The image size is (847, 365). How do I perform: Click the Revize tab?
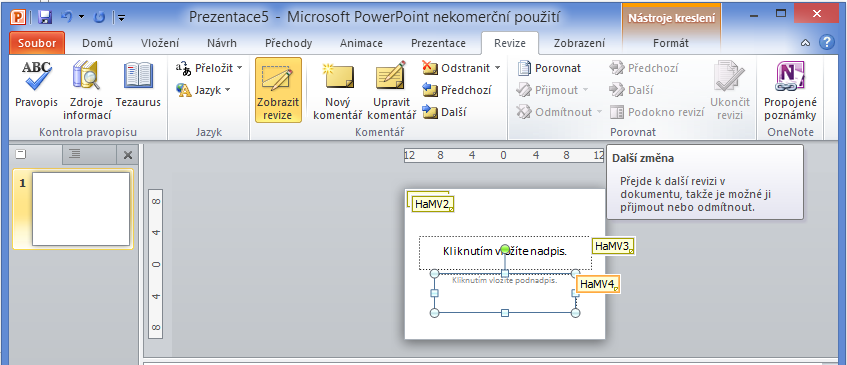pos(509,43)
